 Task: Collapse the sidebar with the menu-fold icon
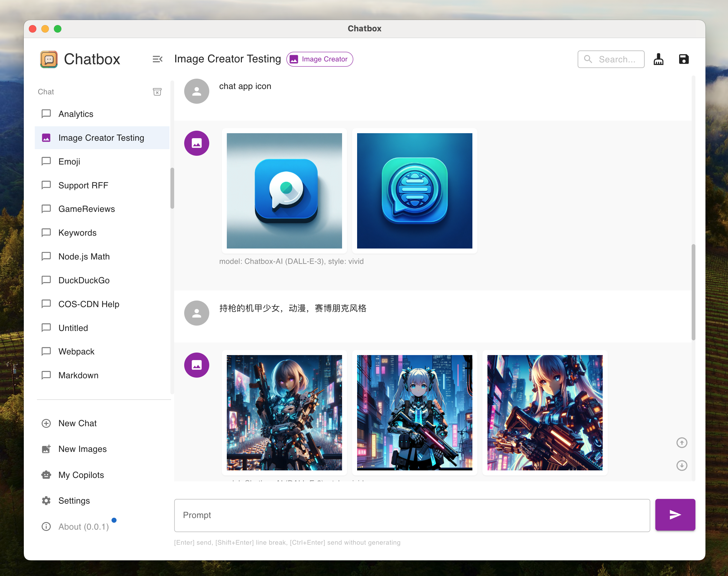click(157, 59)
